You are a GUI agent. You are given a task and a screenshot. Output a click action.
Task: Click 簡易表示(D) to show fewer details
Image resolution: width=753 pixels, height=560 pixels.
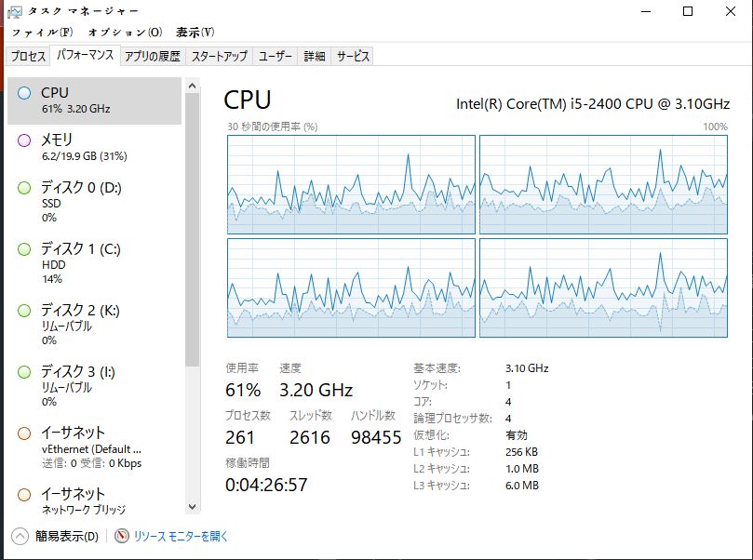point(67,536)
